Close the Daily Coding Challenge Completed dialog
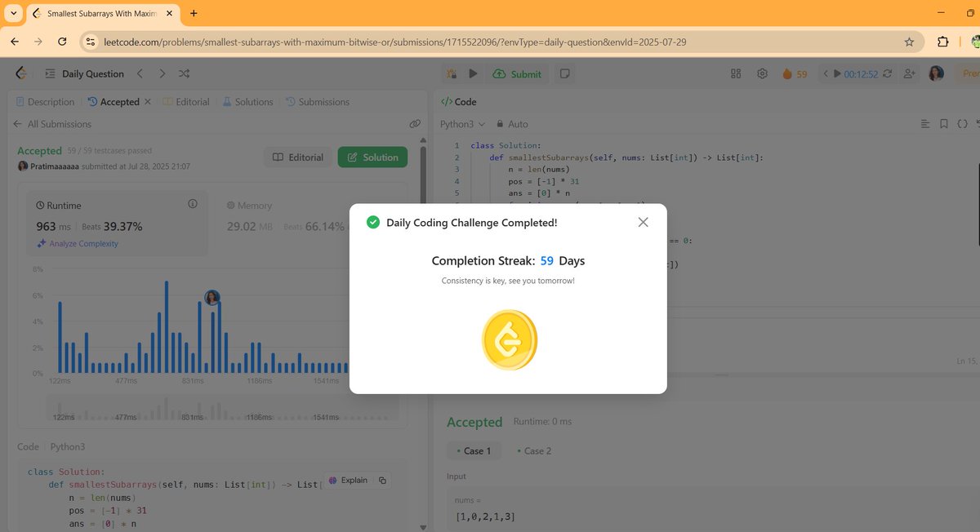Image resolution: width=980 pixels, height=532 pixels. (x=643, y=221)
